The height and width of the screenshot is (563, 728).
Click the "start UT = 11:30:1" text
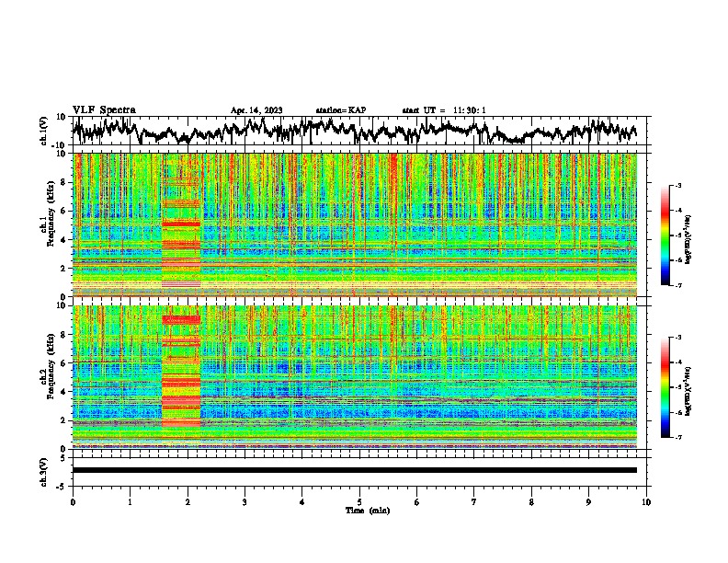444,110
